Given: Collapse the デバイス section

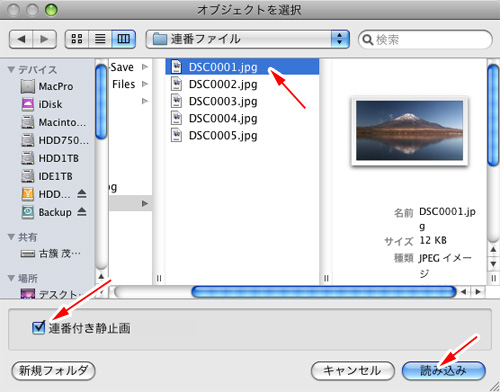Looking at the screenshot, I should [x=11, y=70].
